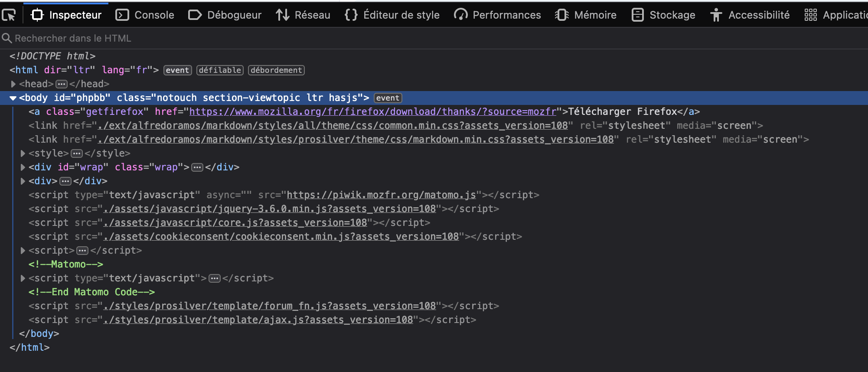This screenshot has width=868, height=372.
Task: Click the event badge on html tag
Action: click(x=177, y=70)
